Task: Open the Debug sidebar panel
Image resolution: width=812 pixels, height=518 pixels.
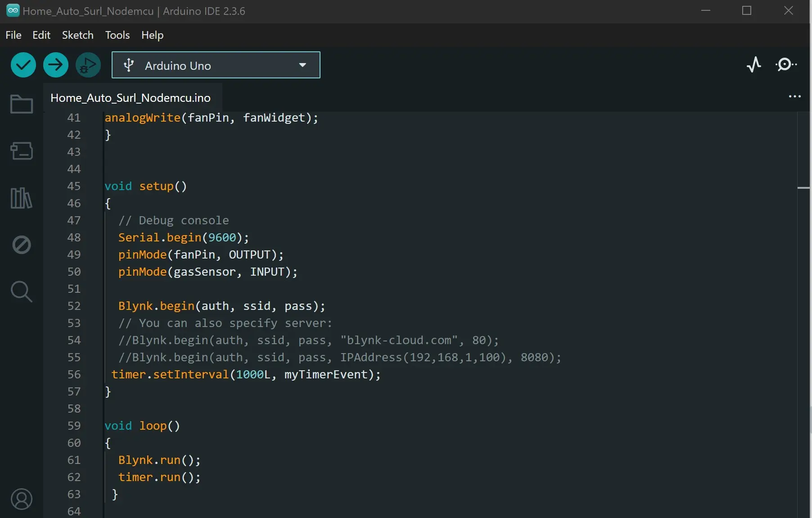Action: (x=22, y=245)
